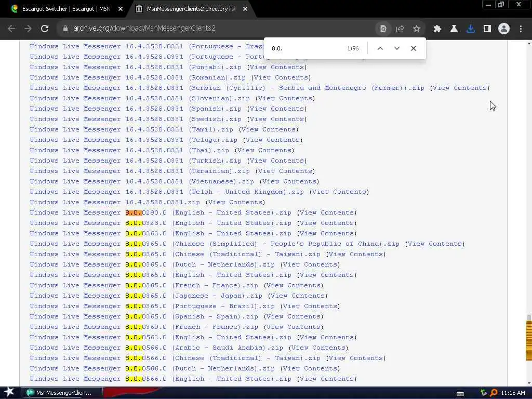Focus the address bar URL
The height and width of the screenshot is (399, 532).
(144, 28)
